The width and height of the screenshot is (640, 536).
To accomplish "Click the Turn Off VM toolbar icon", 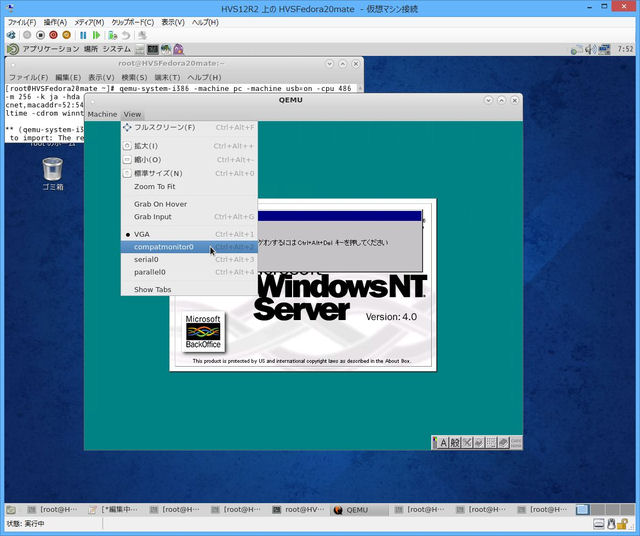I will point(40,36).
